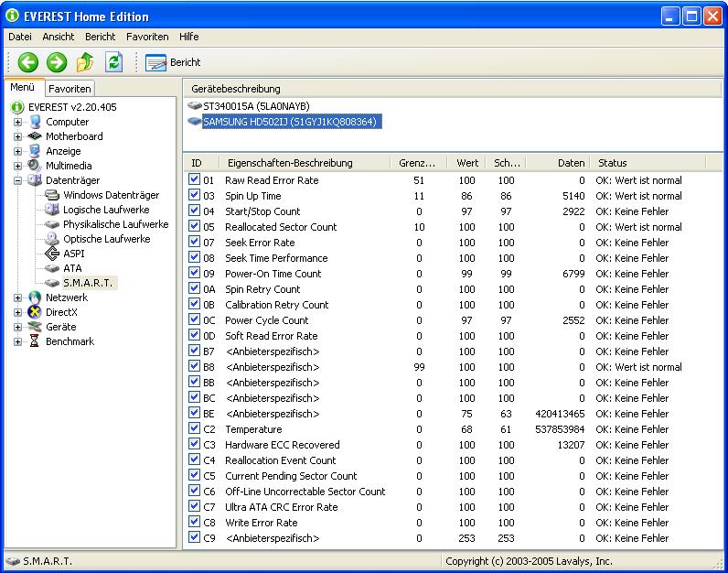Select the Multimedia speaker icon
The height and width of the screenshot is (573, 728).
(35, 166)
